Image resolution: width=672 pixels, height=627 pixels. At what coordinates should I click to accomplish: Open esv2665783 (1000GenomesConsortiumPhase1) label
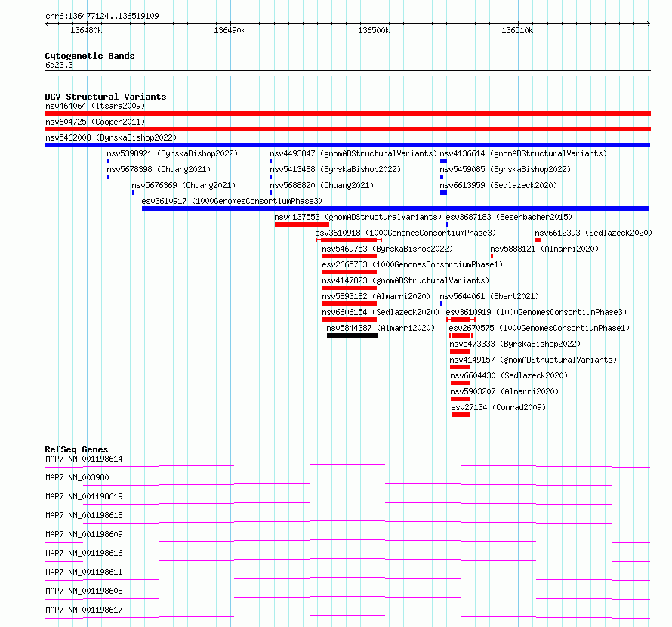412,264
